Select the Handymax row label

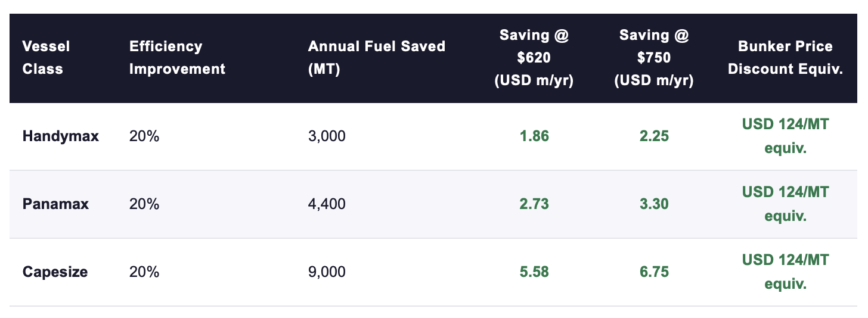point(61,136)
